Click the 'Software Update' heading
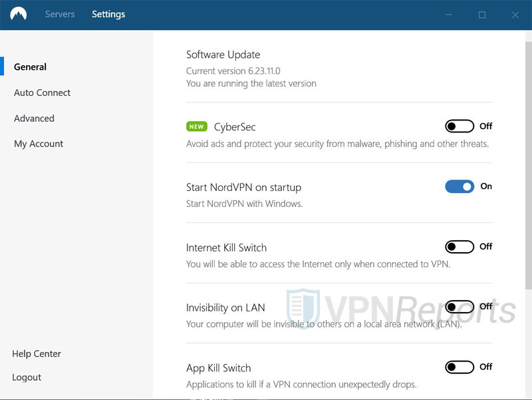Viewport: 532px width, 400px height. coord(223,55)
